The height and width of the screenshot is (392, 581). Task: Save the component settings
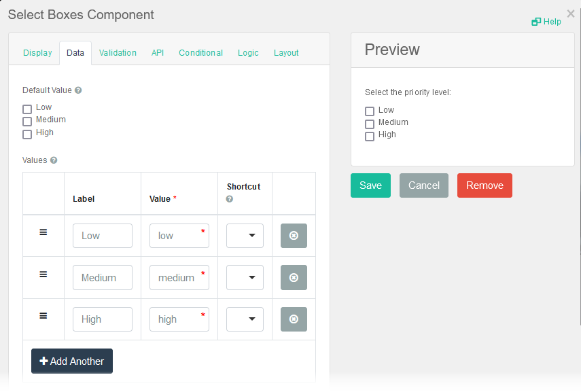click(370, 185)
